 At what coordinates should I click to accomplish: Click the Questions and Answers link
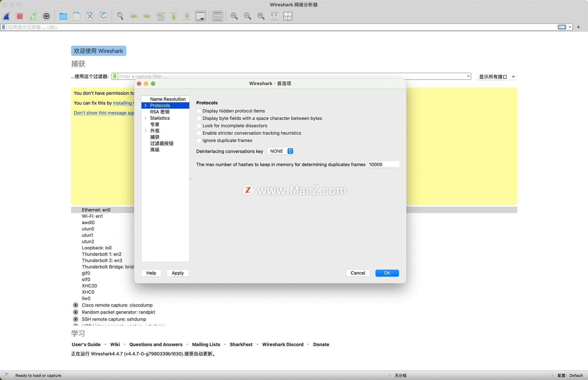[x=156, y=345]
